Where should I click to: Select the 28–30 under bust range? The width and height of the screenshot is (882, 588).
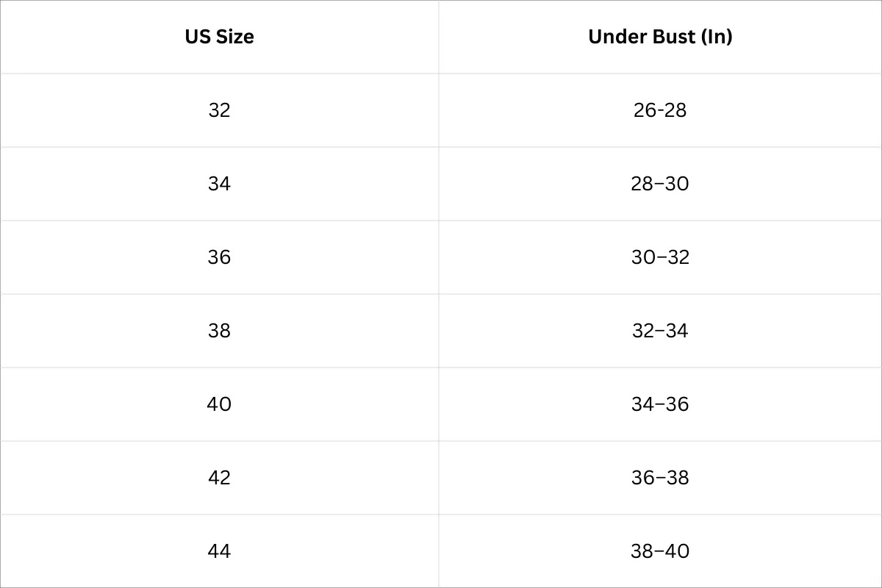(660, 184)
